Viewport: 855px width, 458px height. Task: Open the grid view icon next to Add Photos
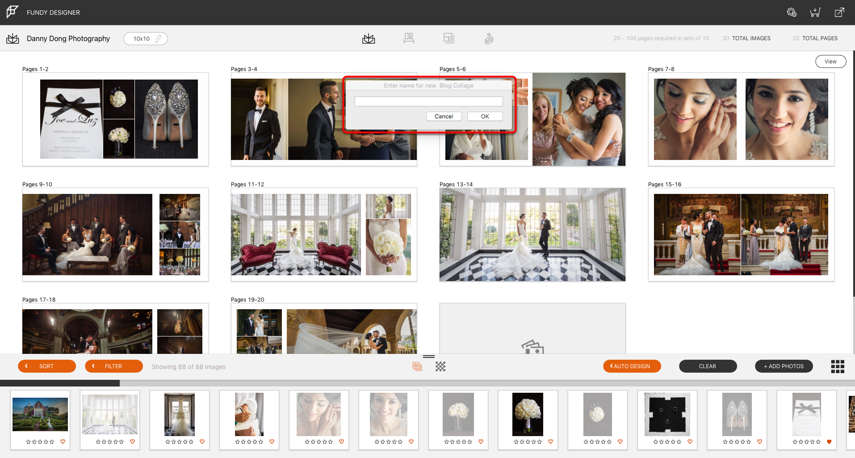[x=838, y=366]
